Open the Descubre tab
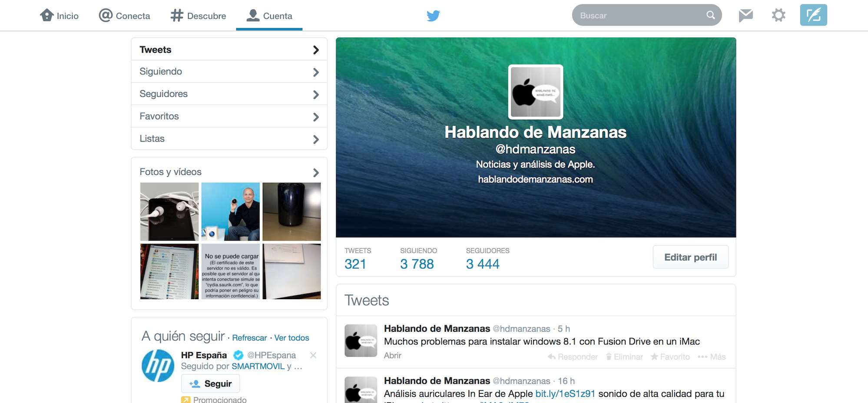Image resolution: width=868 pixels, height=403 pixels. coord(198,16)
